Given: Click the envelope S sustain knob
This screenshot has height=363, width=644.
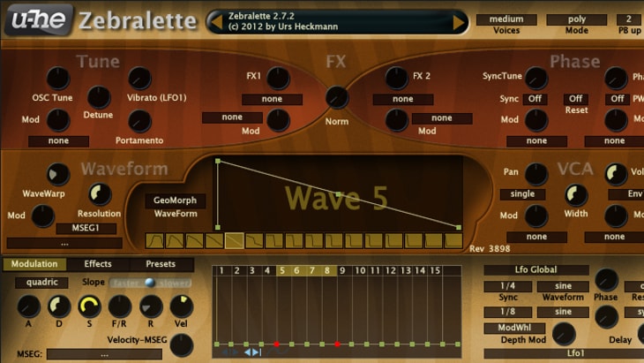Looking at the screenshot, I should tap(89, 306).
